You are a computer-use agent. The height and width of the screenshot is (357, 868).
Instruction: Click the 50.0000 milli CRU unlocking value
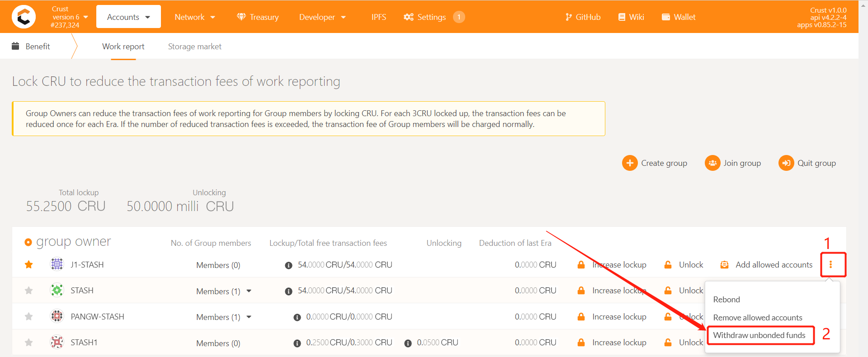(x=180, y=207)
